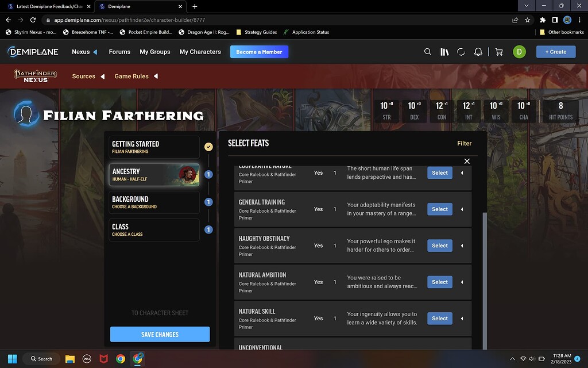
Task: Click the Getting Started completed checkmark
Action: point(208,147)
